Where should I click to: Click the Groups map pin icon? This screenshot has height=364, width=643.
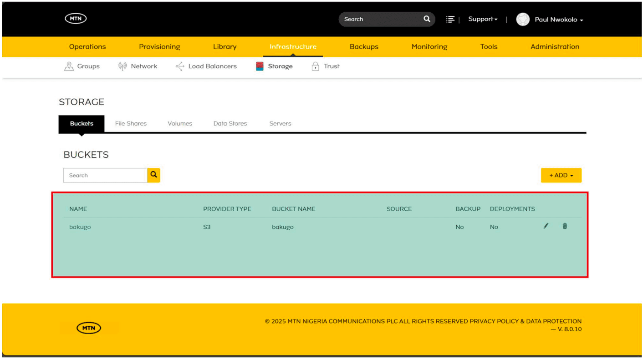tap(69, 66)
